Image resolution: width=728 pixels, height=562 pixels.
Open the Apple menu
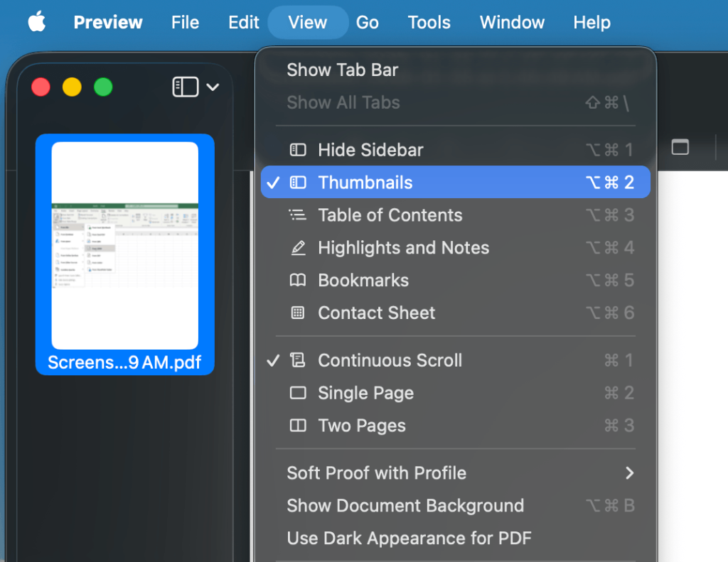(x=36, y=22)
